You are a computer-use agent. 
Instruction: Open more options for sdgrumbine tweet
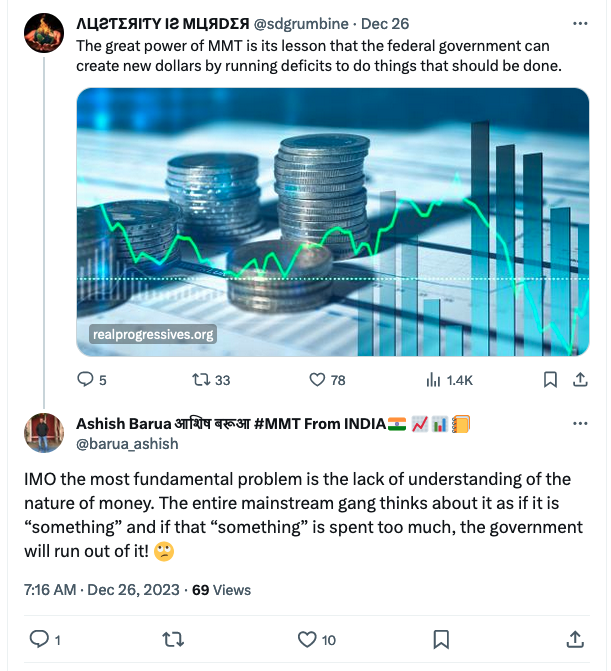[x=579, y=23]
